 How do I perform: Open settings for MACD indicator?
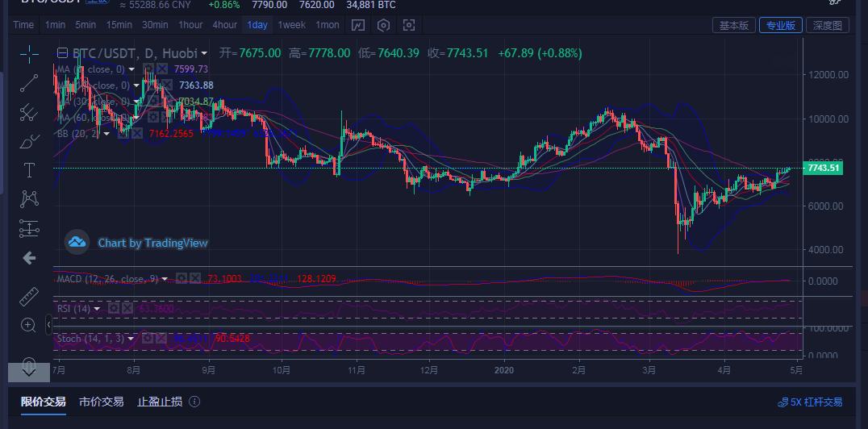coord(182,279)
